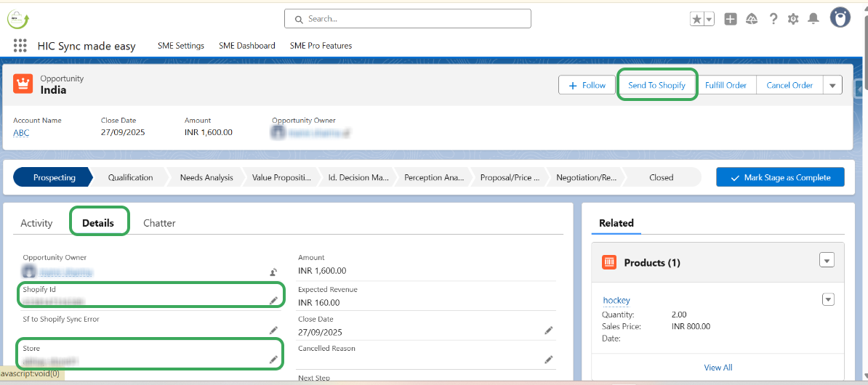Open the App Launcher grid icon
Viewport: 868px width, 385px height.
click(20, 46)
